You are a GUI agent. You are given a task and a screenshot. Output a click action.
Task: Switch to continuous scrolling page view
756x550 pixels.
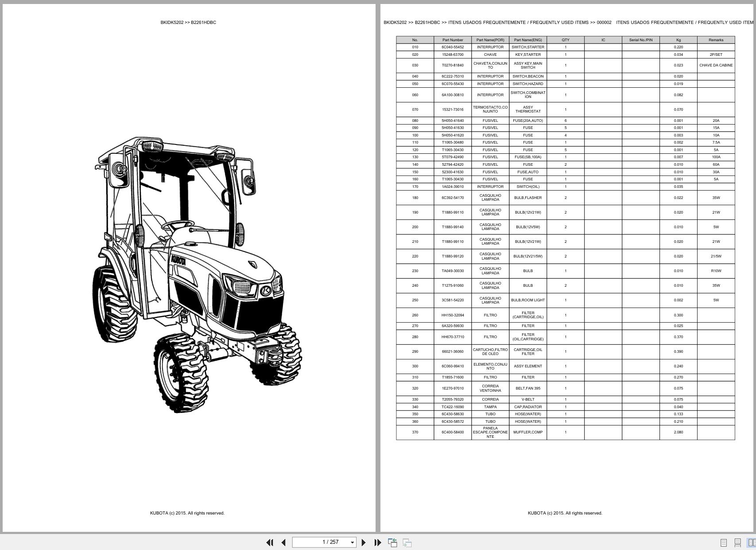tap(738, 542)
